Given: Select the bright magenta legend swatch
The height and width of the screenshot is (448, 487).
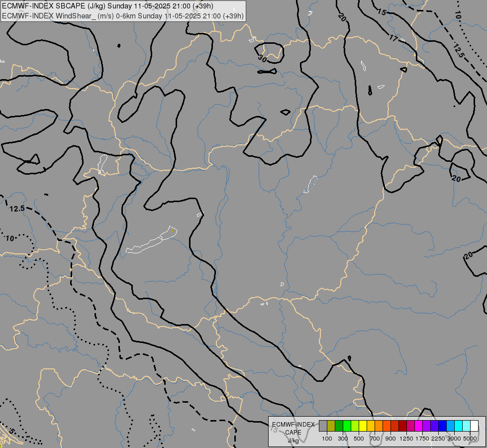Looking at the screenshot, I should click(418, 426).
